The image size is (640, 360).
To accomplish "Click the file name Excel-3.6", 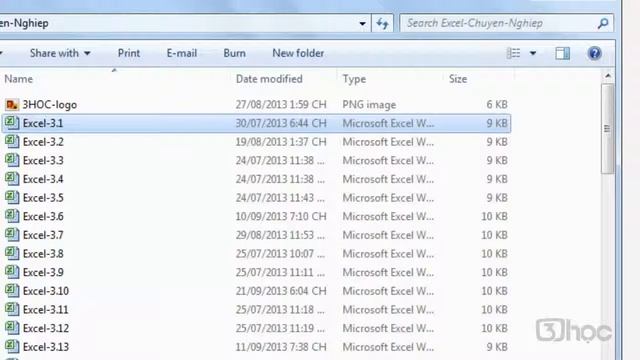I will click(43, 216).
